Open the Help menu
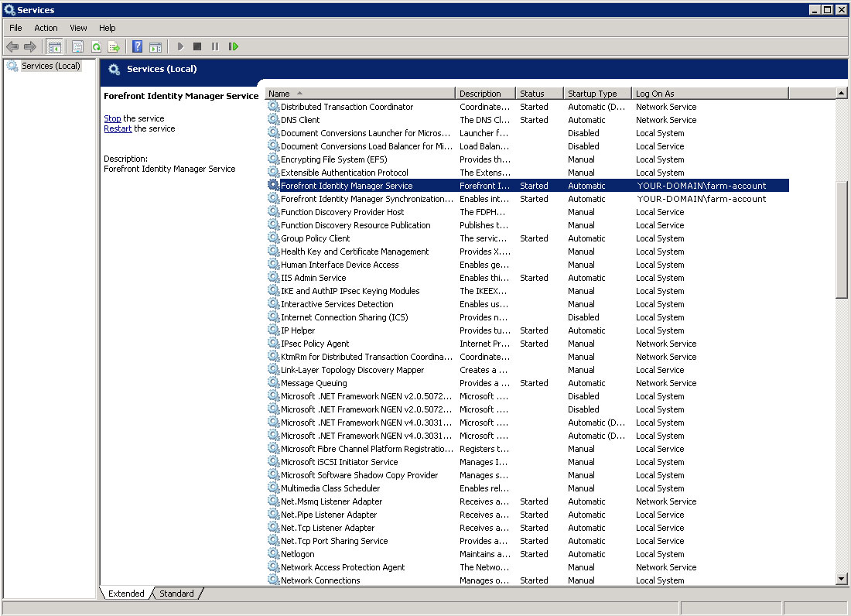851x616 pixels. tap(107, 28)
